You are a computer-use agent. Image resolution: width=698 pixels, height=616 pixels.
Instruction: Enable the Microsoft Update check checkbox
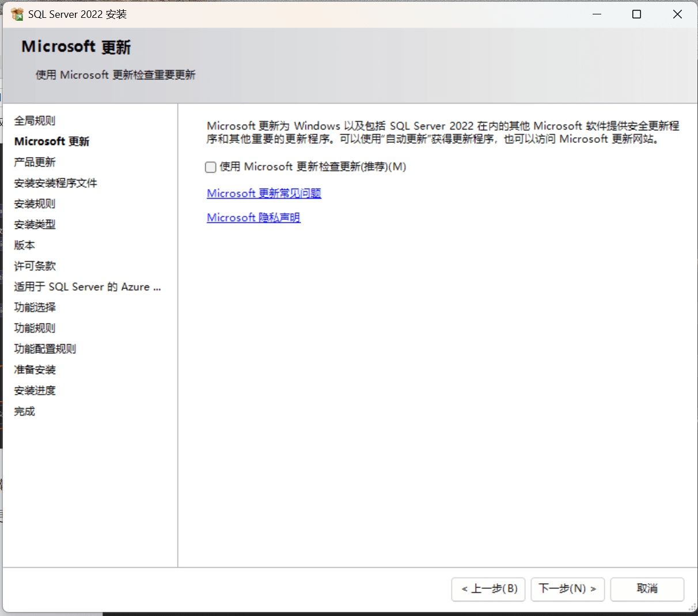[x=211, y=167]
